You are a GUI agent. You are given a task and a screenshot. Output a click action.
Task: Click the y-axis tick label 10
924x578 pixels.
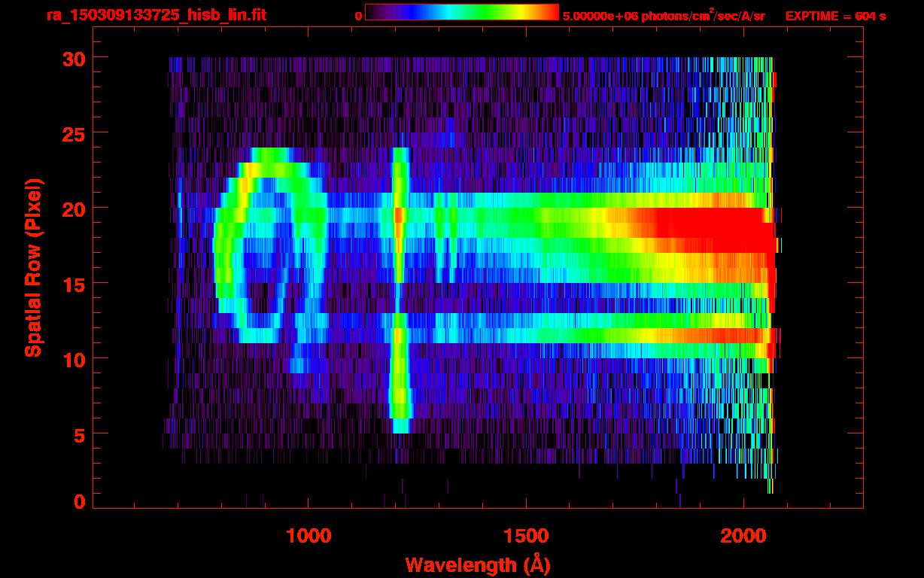tap(73, 359)
